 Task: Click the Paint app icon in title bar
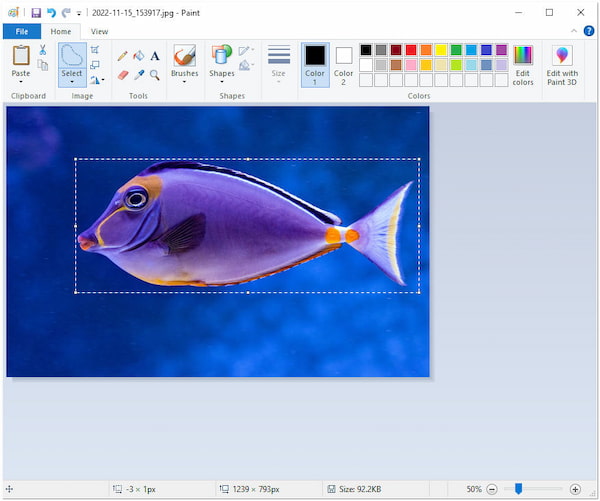[13, 13]
